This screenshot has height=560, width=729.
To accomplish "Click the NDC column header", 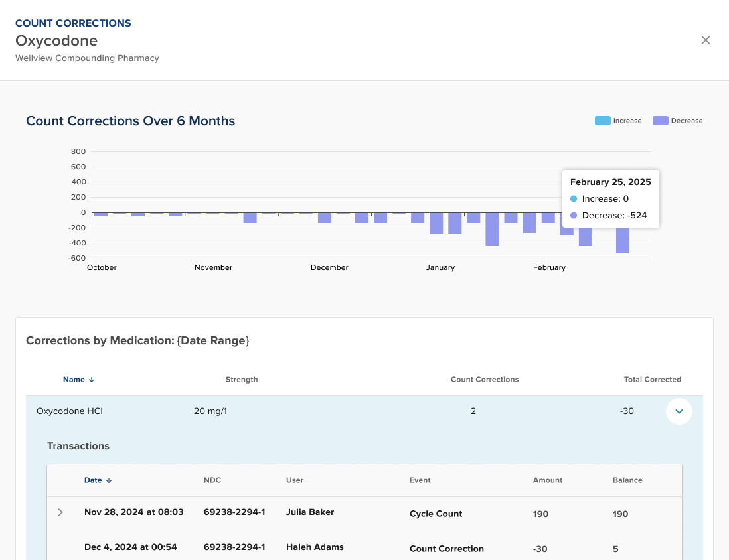I will [x=212, y=480].
